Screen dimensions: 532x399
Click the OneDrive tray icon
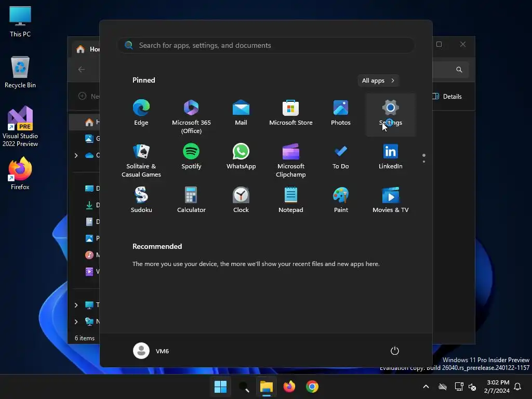[x=443, y=387]
